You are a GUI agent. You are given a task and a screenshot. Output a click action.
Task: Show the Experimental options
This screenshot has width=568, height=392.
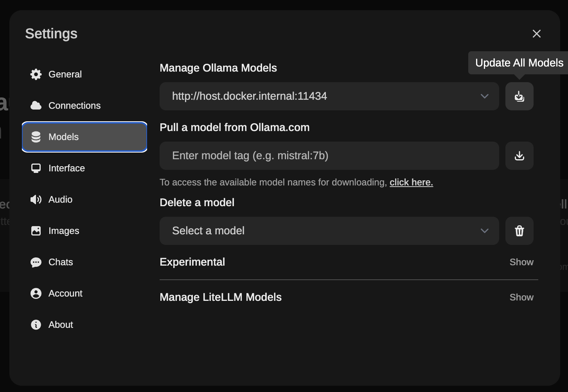coord(521,262)
